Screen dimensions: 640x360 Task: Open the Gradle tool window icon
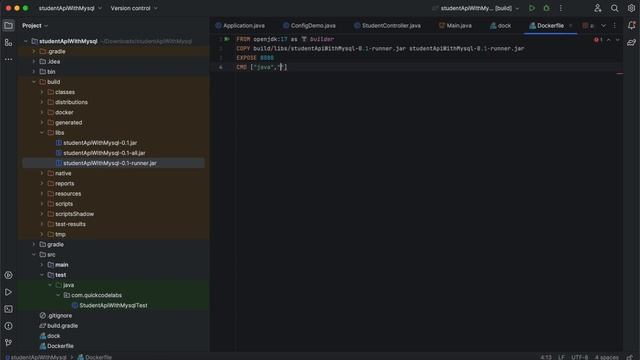point(631,42)
